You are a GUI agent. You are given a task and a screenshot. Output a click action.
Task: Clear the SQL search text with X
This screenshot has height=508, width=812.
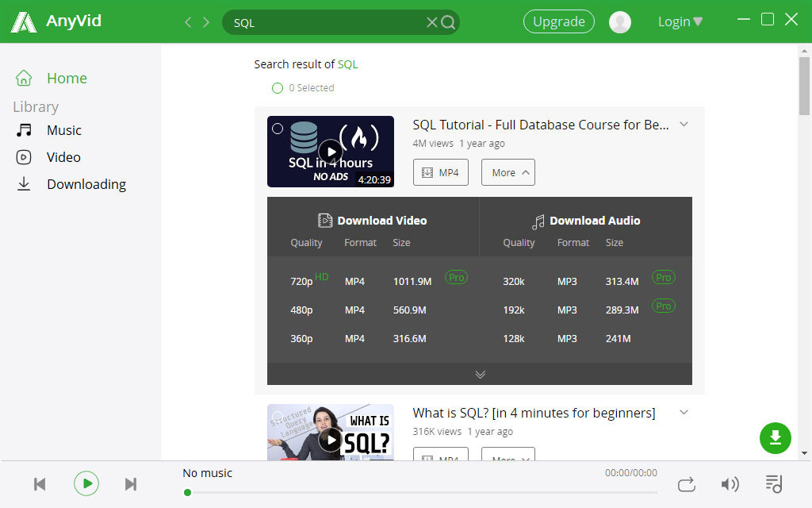coord(431,22)
